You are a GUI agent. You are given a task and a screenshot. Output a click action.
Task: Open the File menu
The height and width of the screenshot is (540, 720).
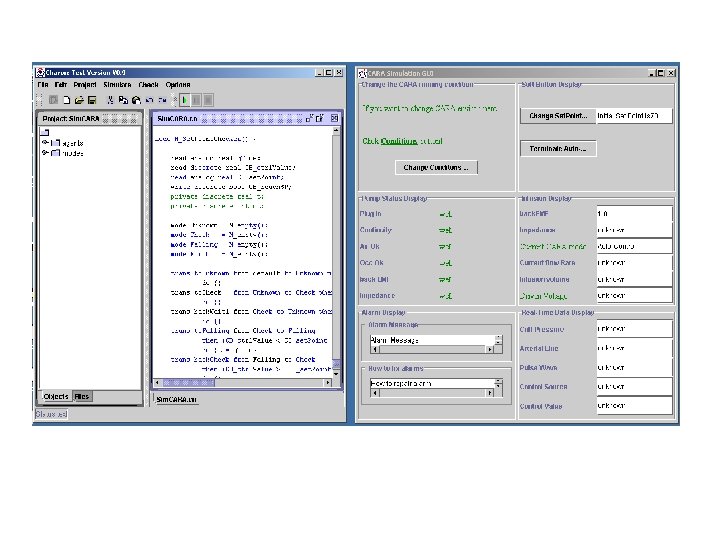point(43,85)
